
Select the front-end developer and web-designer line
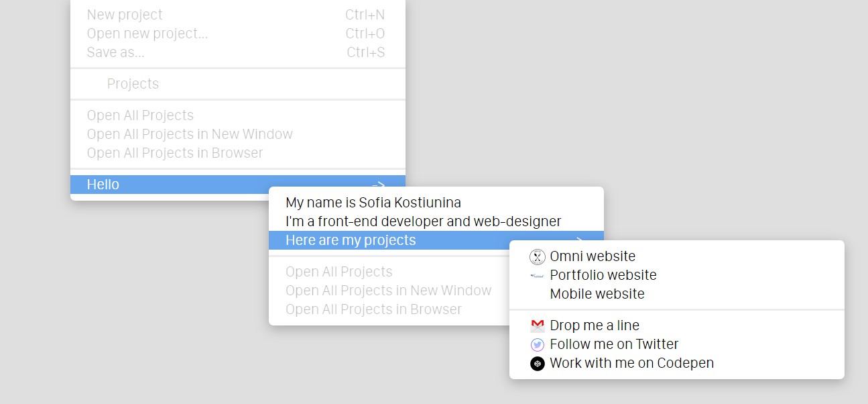pos(423,221)
